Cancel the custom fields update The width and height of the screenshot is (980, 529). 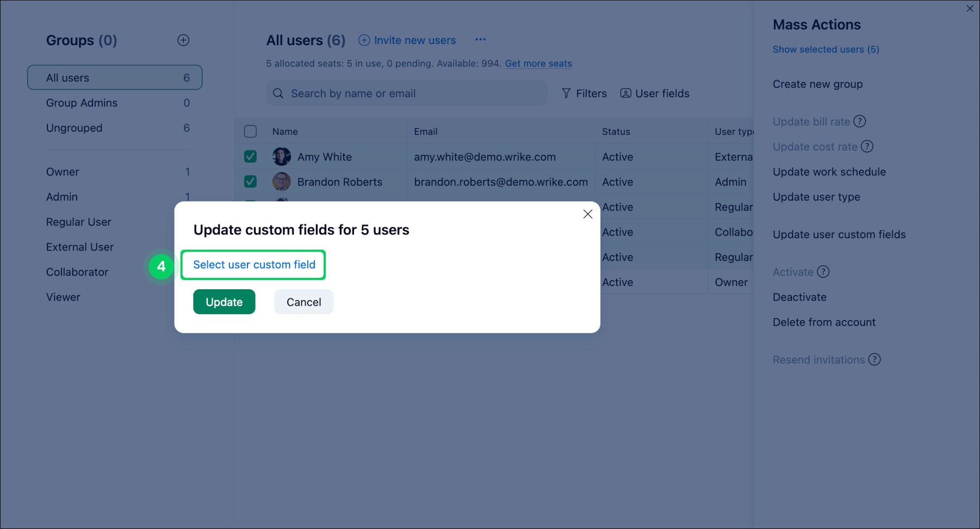303,302
